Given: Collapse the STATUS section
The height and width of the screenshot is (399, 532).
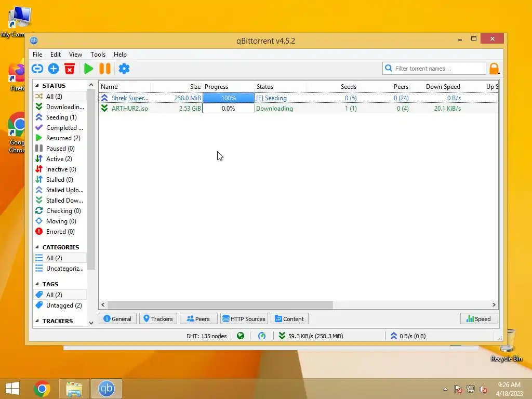Looking at the screenshot, I should click(x=37, y=86).
